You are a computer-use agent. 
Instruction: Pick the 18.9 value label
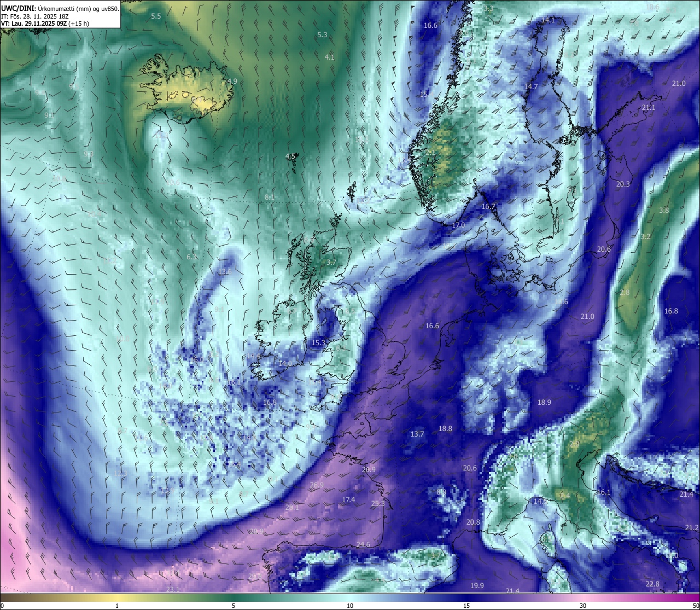544,402
